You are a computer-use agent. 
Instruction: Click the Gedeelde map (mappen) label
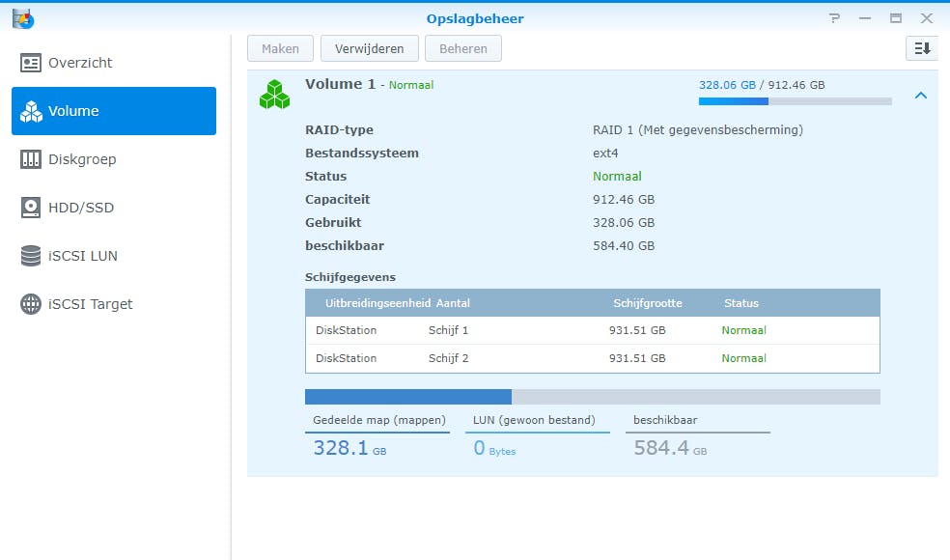[x=379, y=420]
